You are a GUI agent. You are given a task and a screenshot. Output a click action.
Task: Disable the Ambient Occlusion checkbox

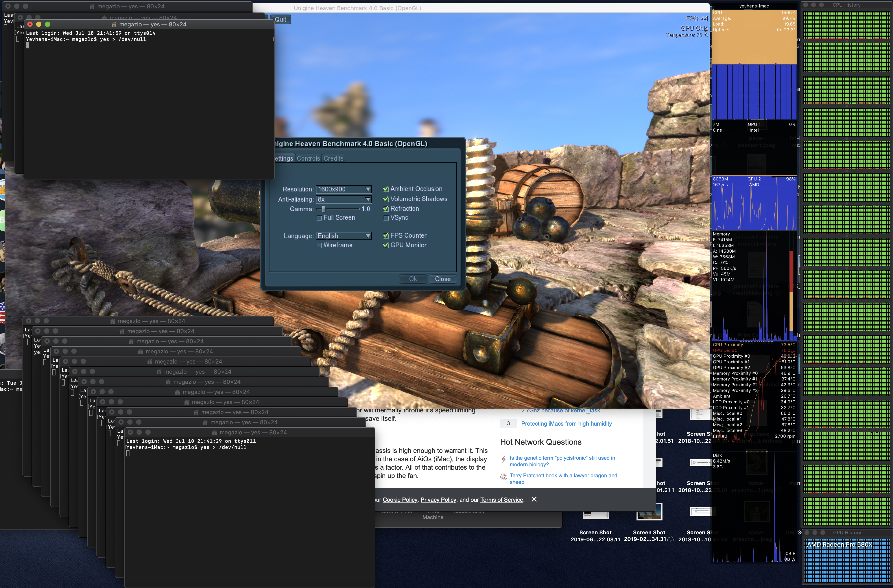(x=386, y=189)
